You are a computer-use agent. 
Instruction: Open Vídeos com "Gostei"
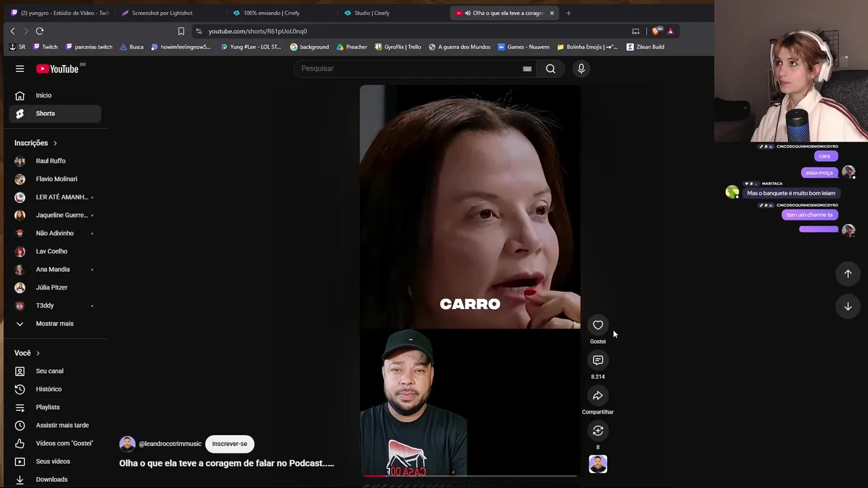pos(55,444)
